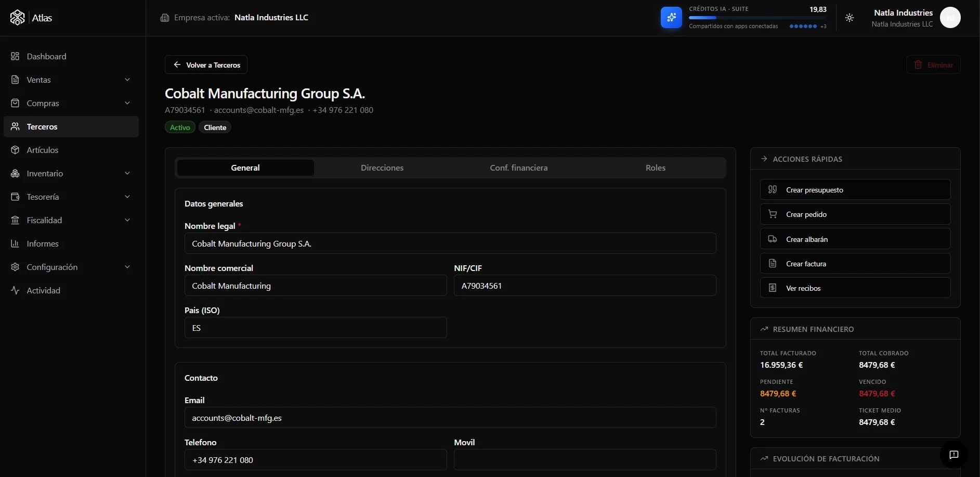Click the trash icon in Eliminar

coord(918,65)
